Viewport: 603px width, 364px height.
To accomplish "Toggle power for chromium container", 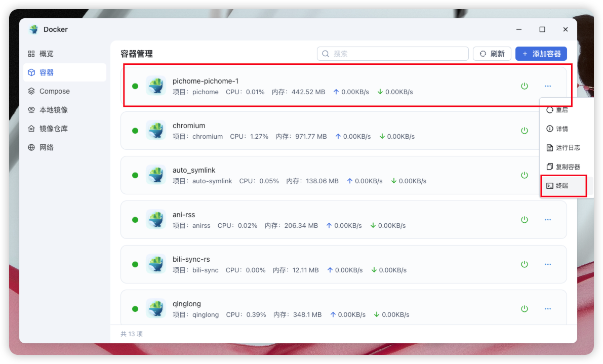I will pyautogui.click(x=524, y=131).
